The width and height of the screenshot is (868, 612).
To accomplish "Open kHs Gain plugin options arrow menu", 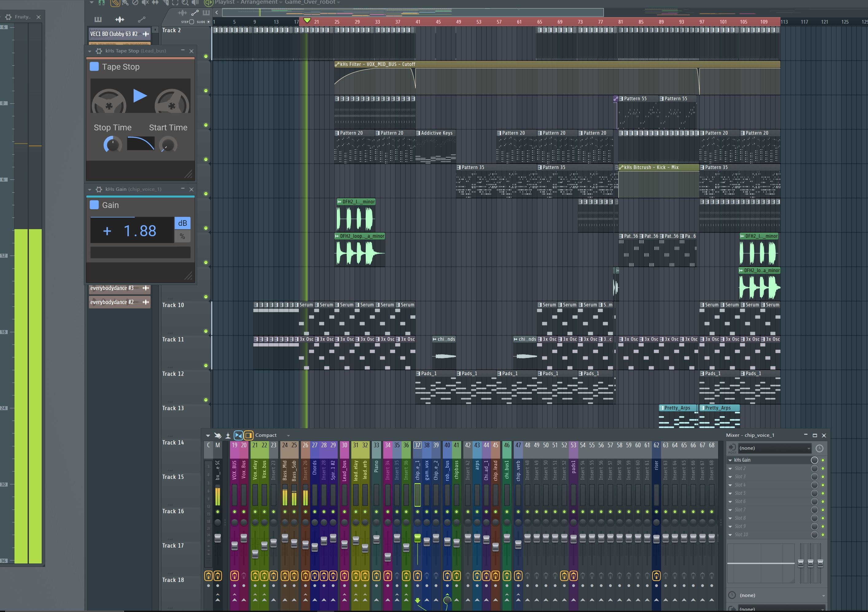I will [90, 189].
